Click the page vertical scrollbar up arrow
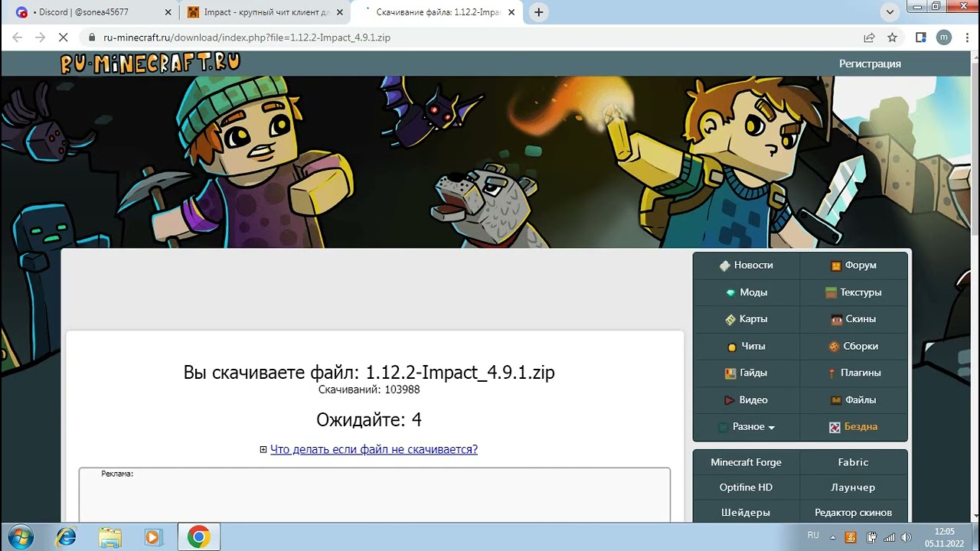This screenshot has height=551, width=980. click(975, 56)
